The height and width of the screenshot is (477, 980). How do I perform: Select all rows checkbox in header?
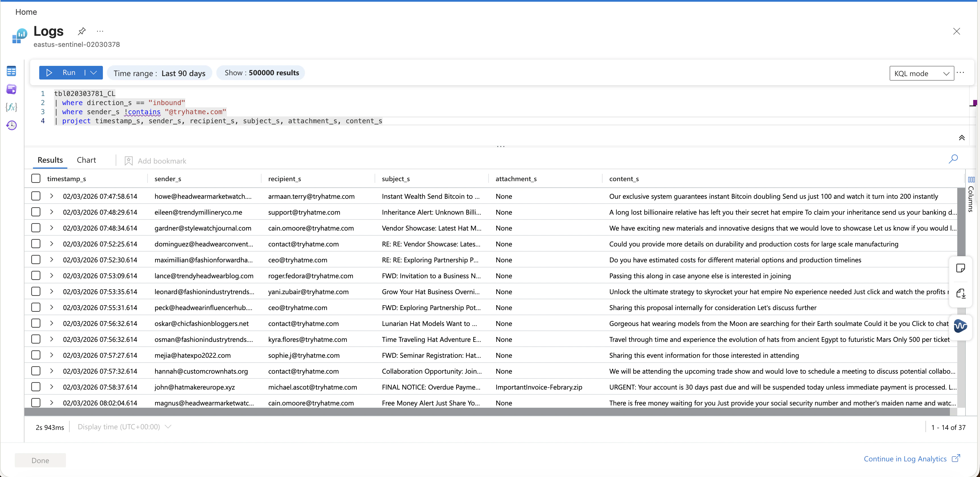36,178
